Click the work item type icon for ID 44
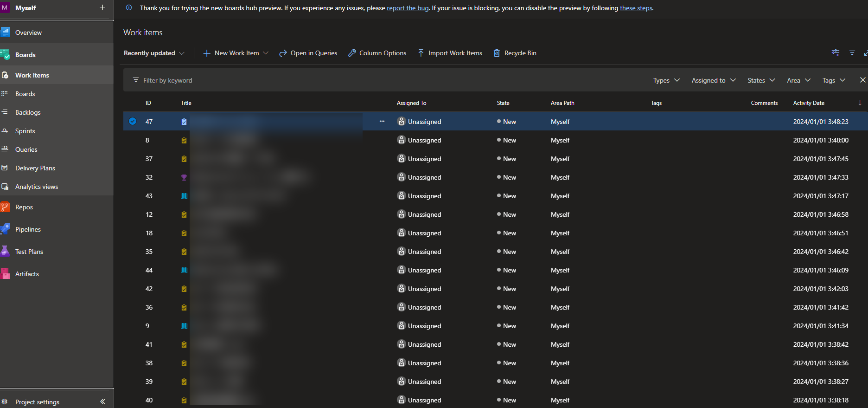Screen dimensions: 868x408 click(184, 270)
